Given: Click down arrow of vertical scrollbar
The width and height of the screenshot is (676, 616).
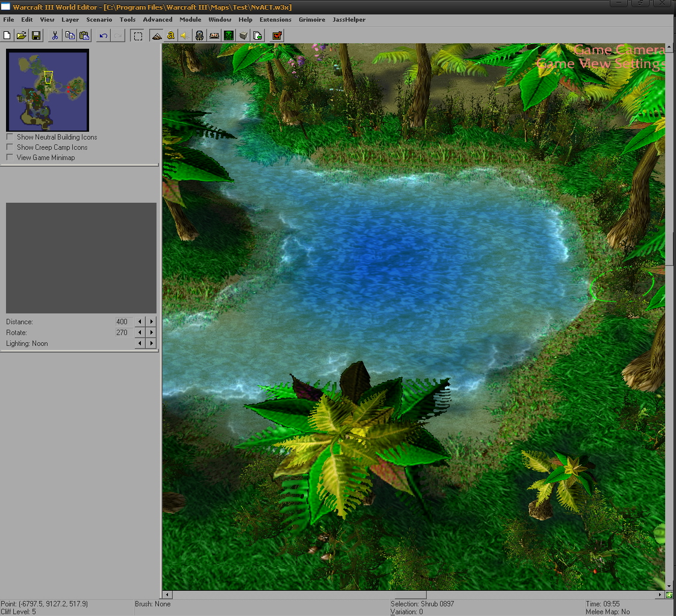Looking at the screenshot, I should pyautogui.click(x=669, y=587).
